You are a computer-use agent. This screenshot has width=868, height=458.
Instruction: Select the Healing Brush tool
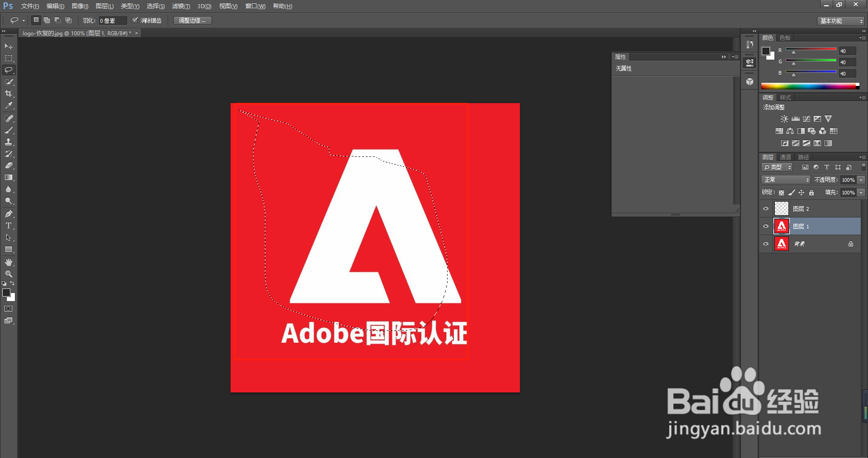[x=9, y=118]
